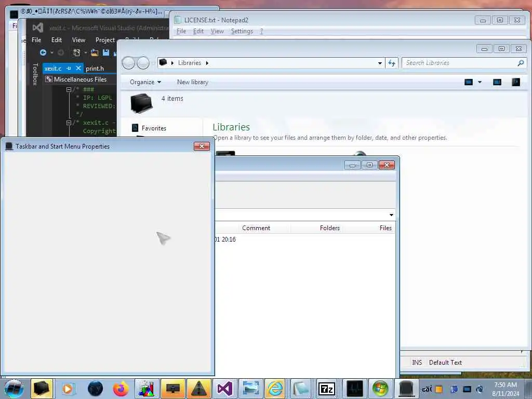
Task: Open the 7-Zip address dropdown arrow
Action: (391, 215)
